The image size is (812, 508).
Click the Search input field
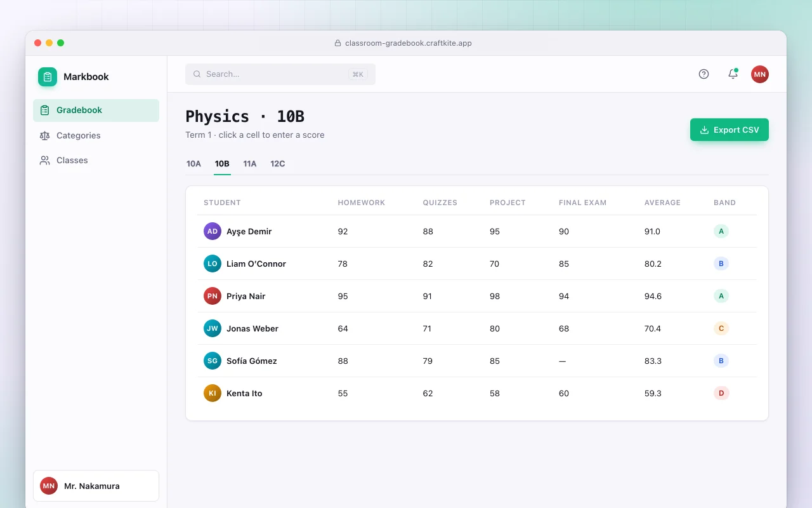tap(280, 74)
